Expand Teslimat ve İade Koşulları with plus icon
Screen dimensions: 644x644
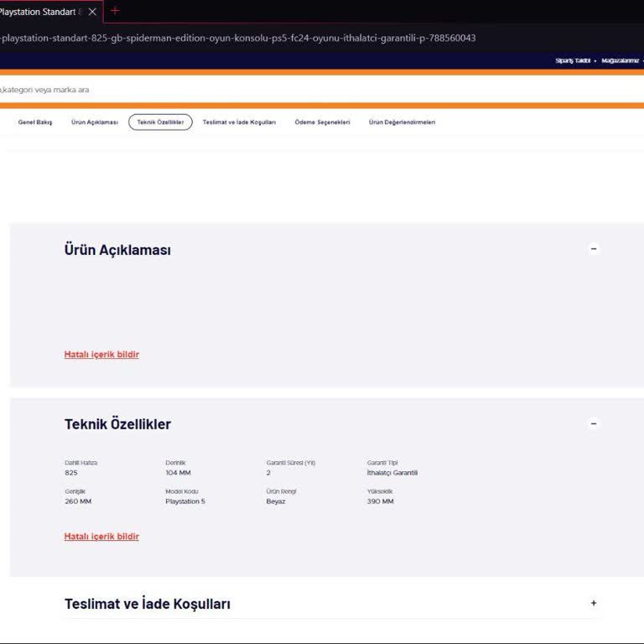[594, 603]
